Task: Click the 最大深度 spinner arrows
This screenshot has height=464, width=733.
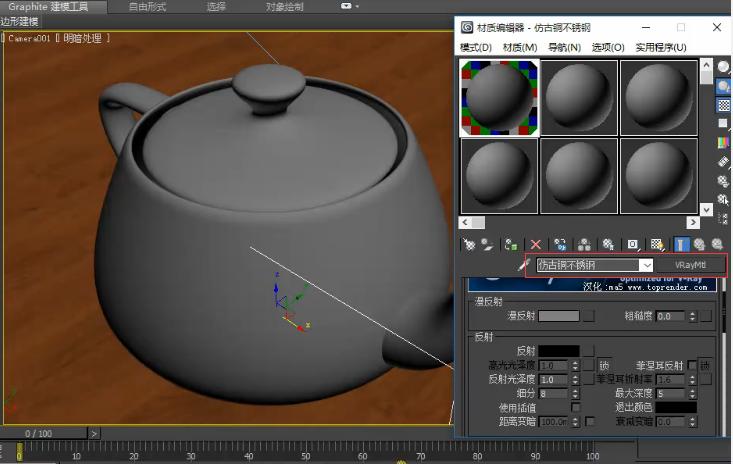Action: pos(692,393)
